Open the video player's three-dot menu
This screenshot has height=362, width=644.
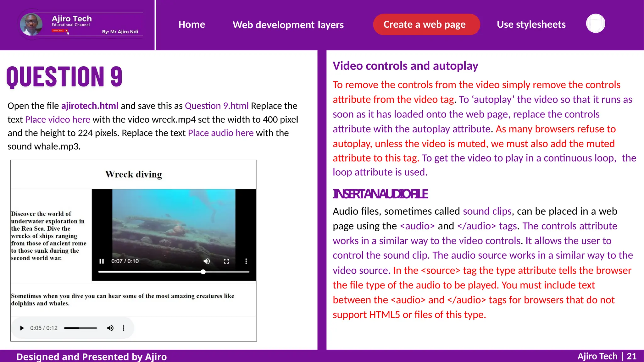[246, 261]
